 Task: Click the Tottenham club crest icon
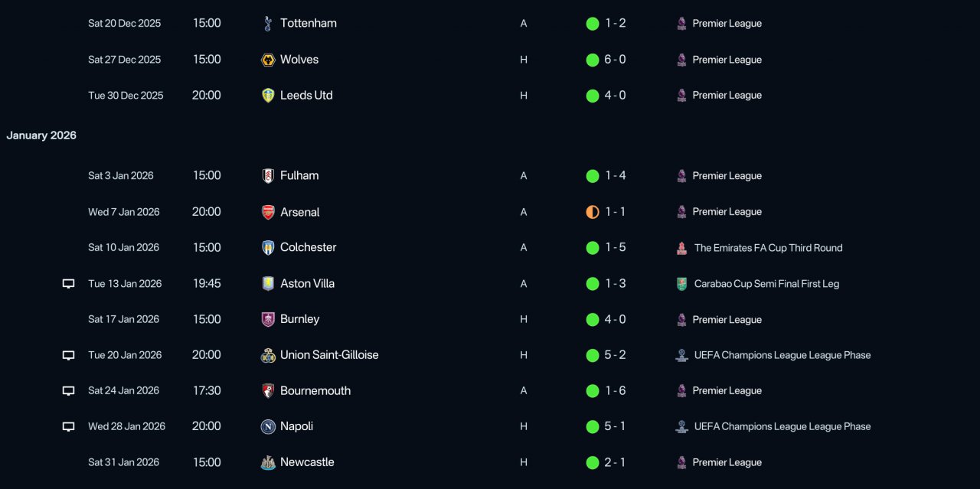267,24
